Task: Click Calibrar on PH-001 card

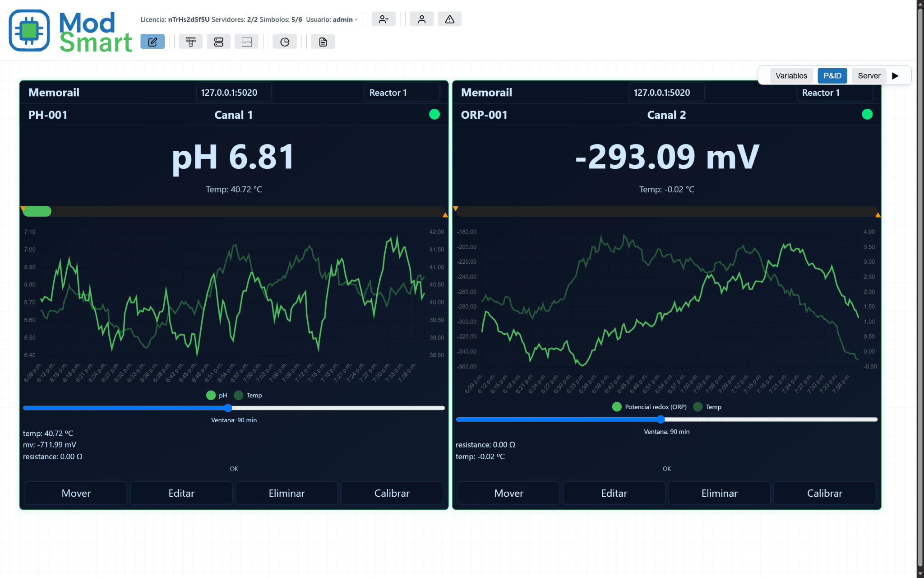Action: click(x=392, y=493)
